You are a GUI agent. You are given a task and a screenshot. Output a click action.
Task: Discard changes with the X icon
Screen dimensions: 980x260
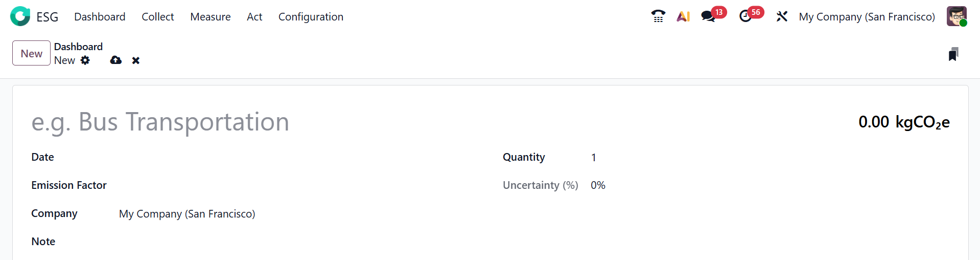pos(136,60)
